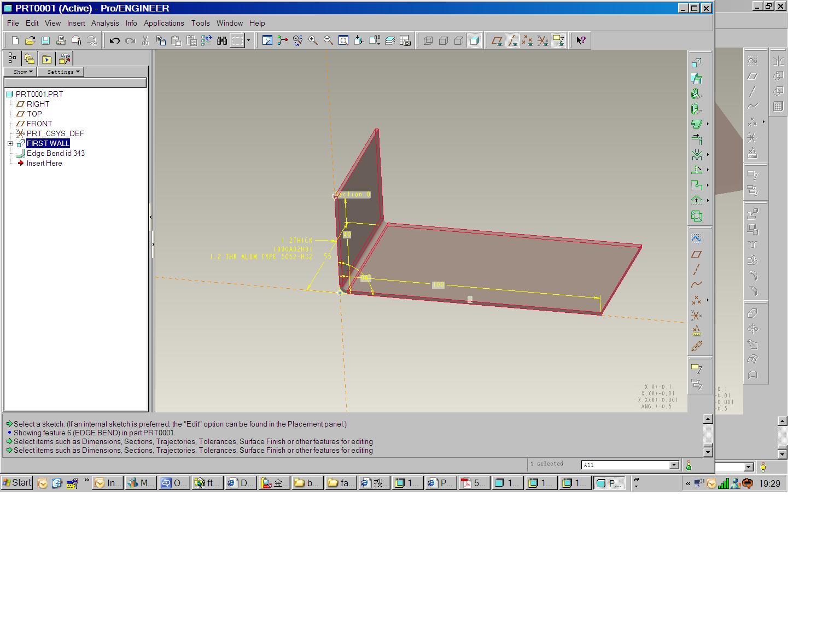Regenerate the model
Image resolution: width=840 pixels, height=630 pixels.
(x=206, y=40)
